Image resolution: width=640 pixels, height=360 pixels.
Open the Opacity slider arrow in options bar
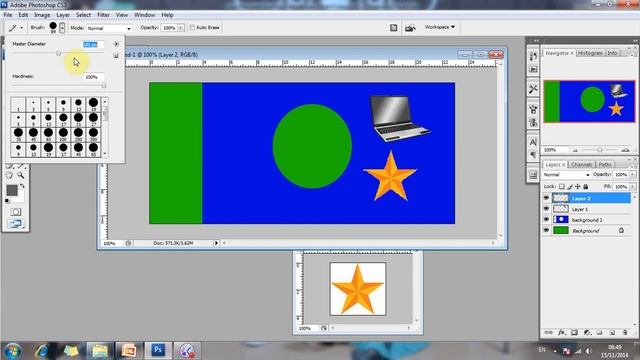[181, 28]
